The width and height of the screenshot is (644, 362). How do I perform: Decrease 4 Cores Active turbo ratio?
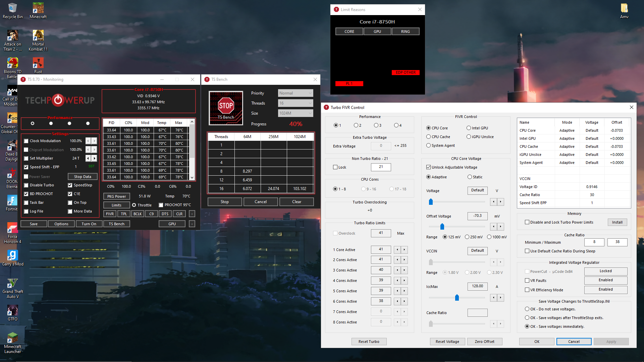[x=397, y=281]
